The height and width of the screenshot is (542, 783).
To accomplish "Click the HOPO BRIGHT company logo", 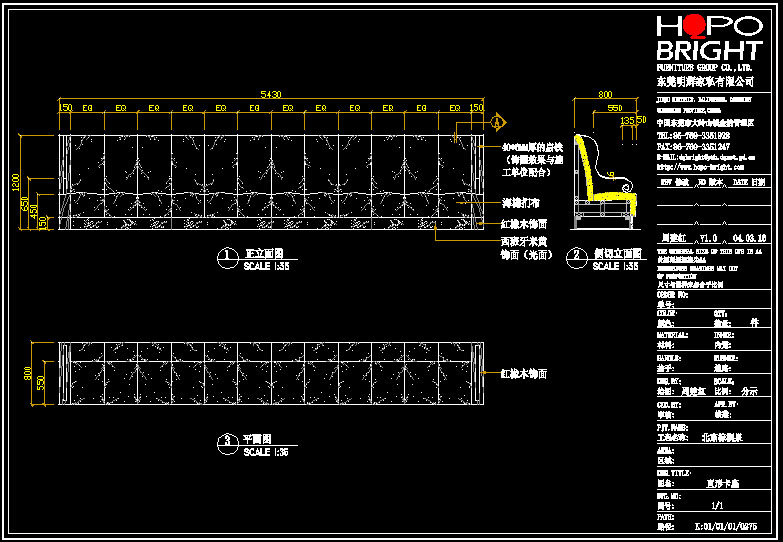I will coord(710,38).
